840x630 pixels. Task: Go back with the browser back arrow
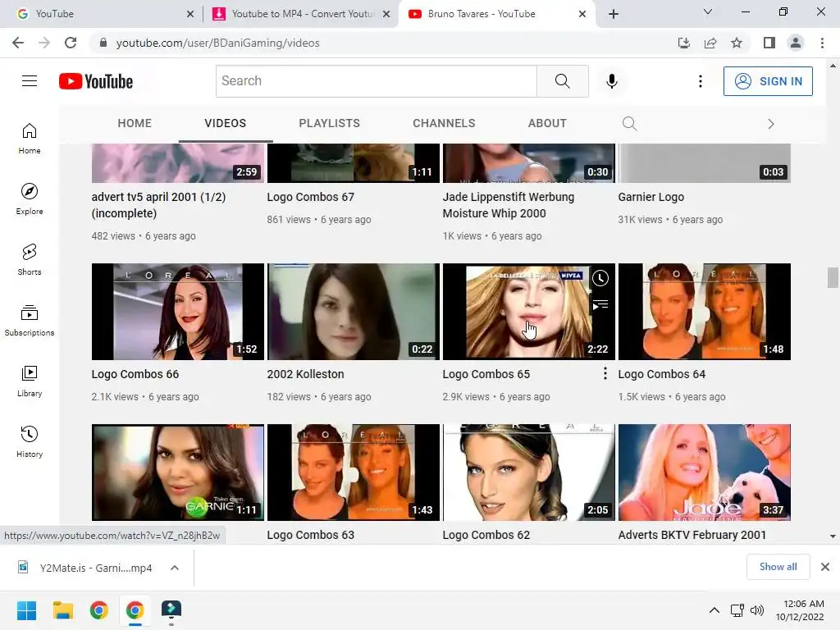coord(18,43)
